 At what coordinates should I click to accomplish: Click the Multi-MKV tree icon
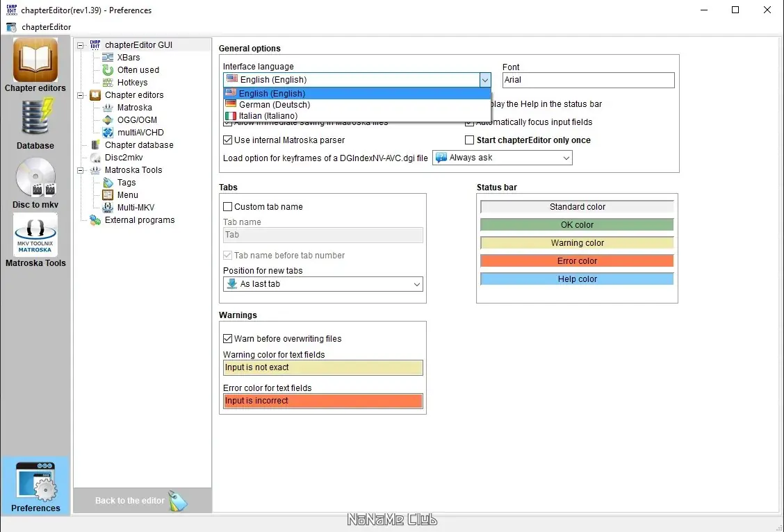tap(108, 207)
